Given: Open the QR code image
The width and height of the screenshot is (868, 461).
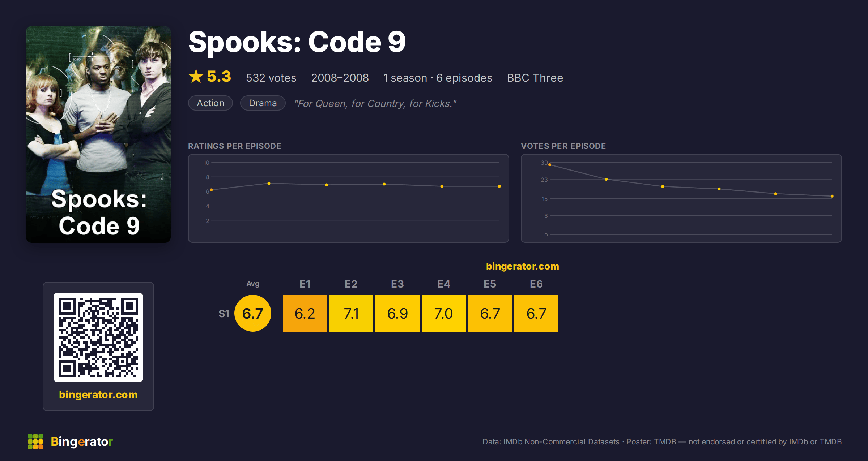Looking at the screenshot, I should [x=98, y=337].
